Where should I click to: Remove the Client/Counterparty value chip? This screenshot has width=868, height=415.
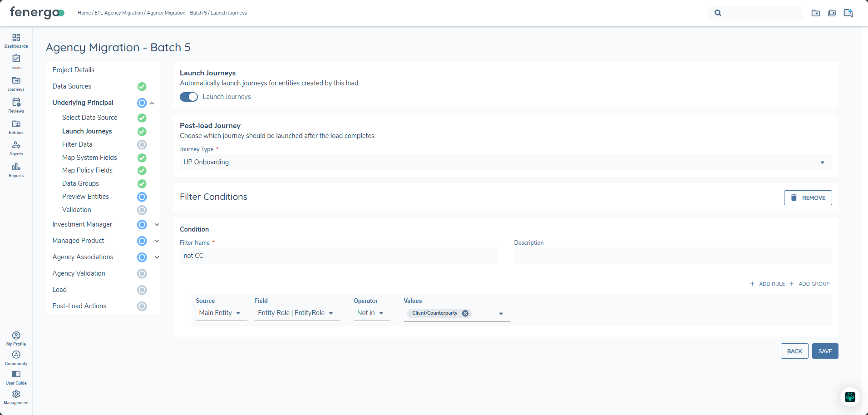tap(465, 313)
